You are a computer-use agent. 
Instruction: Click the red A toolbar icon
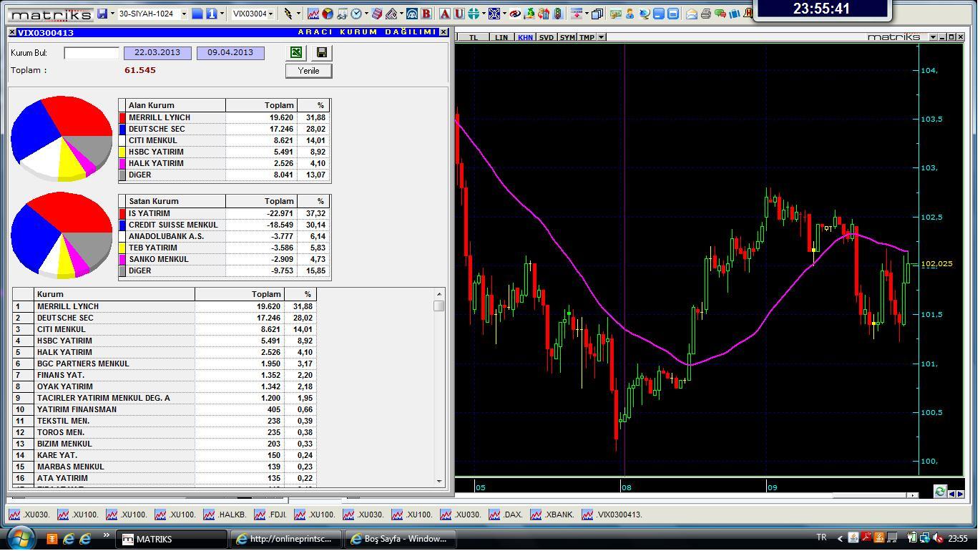[x=445, y=14]
